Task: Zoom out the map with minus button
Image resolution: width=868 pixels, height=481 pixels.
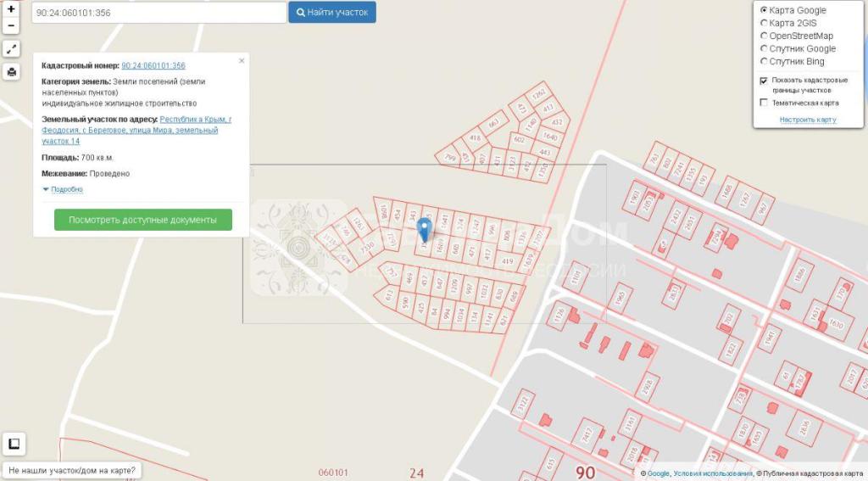Action: point(11,25)
